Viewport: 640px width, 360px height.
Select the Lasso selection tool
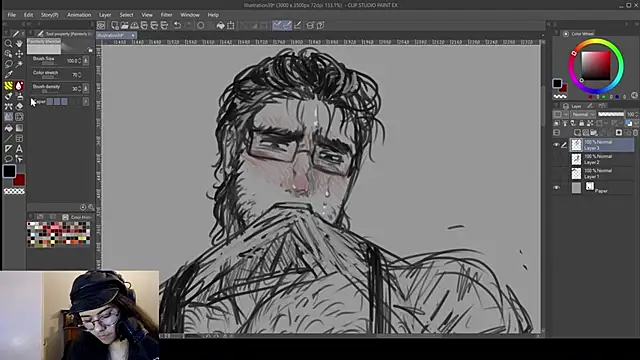coord(8,64)
